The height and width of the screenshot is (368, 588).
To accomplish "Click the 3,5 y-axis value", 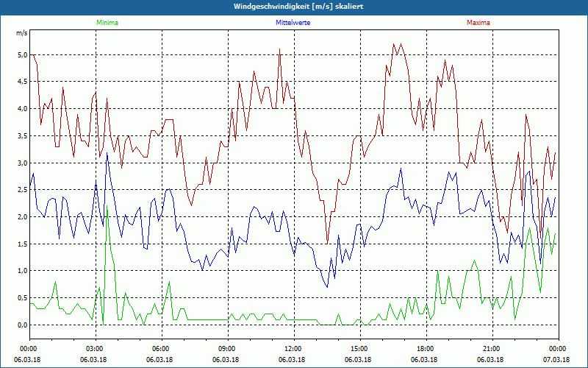I will (x=23, y=136).
